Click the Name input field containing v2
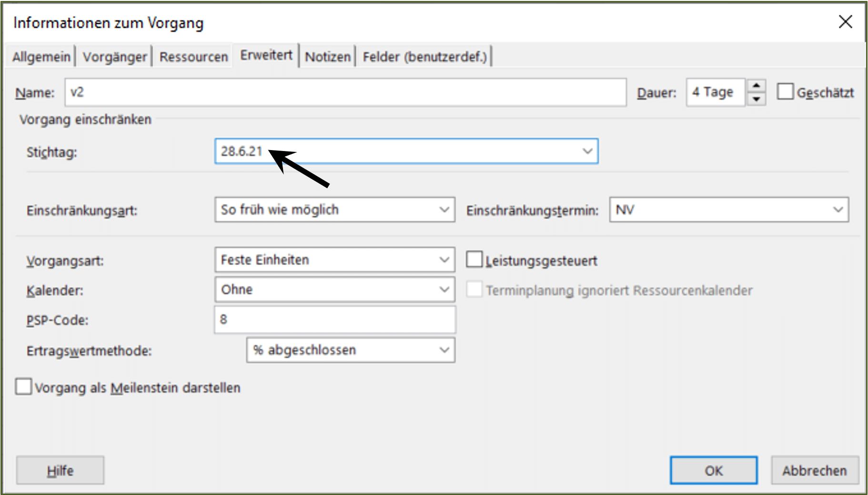 click(x=345, y=92)
